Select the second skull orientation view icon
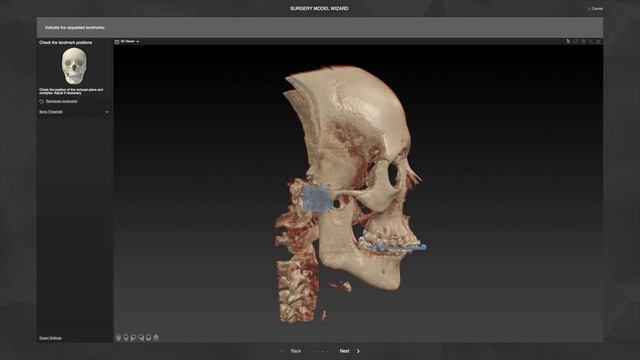Screen dimensions: 640x360 [126, 338]
